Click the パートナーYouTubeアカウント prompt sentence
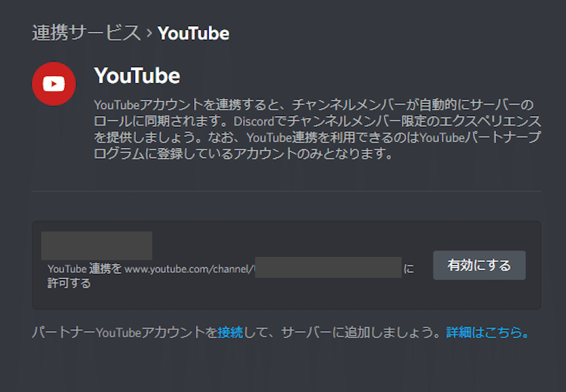The image size is (566, 392). pyautogui.click(x=127, y=330)
